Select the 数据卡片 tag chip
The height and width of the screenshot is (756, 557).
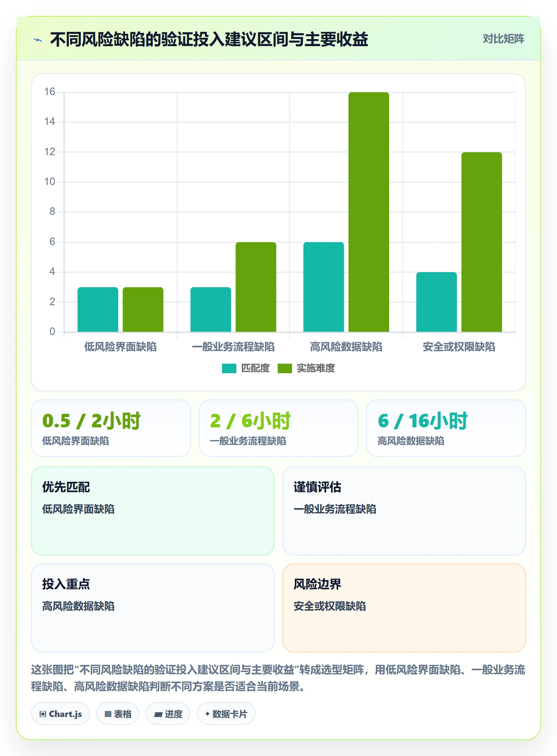click(226, 714)
